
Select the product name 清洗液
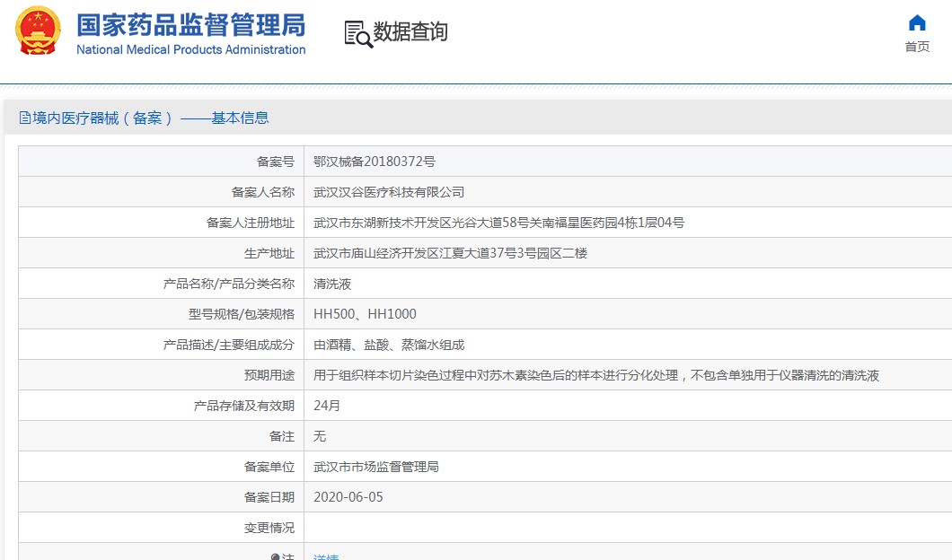[x=332, y=284]
